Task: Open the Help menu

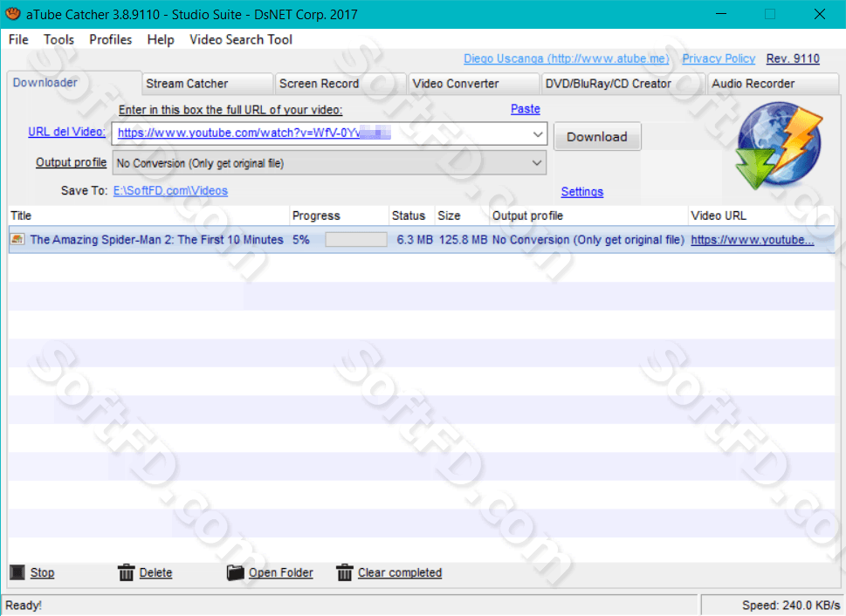Action: (x=161, y=39)
